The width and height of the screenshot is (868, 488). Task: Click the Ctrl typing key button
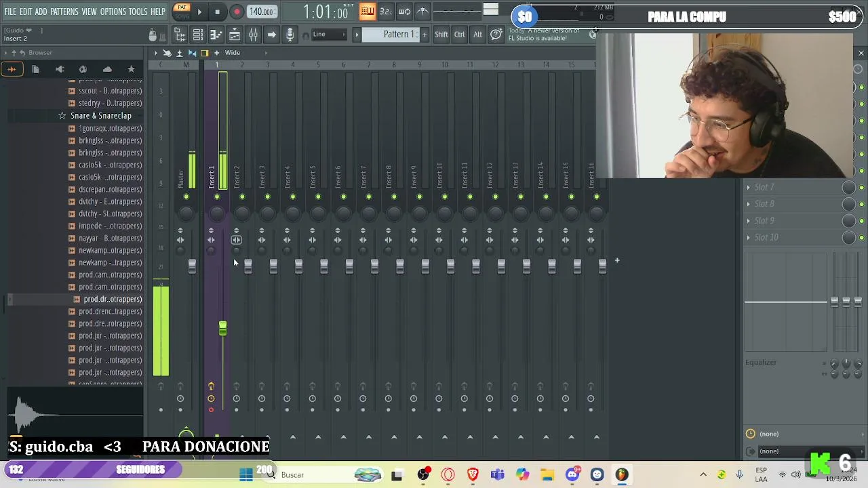coord(460,35)
